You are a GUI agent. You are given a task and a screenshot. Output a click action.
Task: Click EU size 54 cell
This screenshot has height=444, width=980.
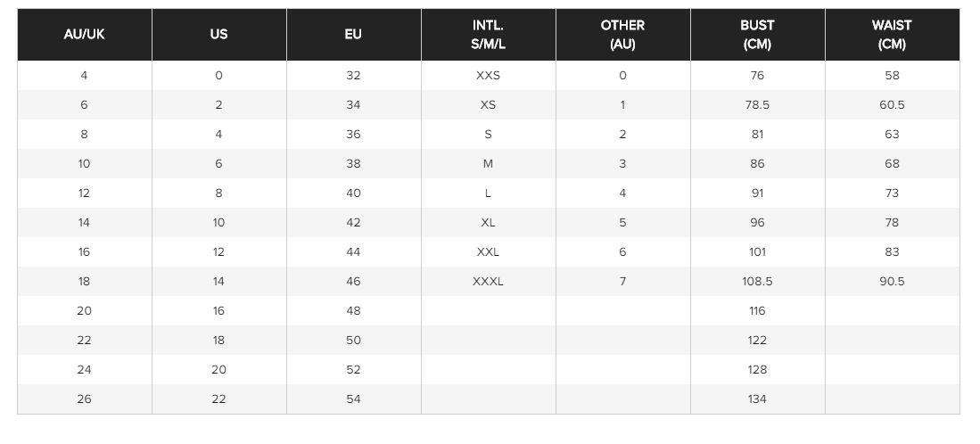[x=354, y=399]
